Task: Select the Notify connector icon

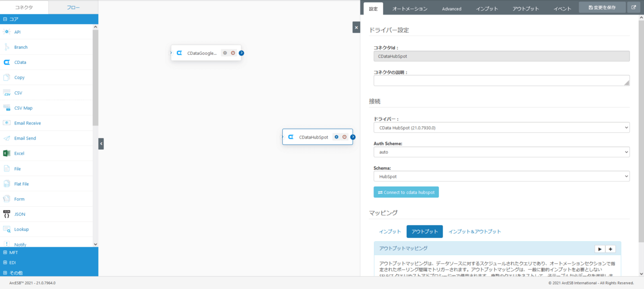Action: [x=7, y=244]
